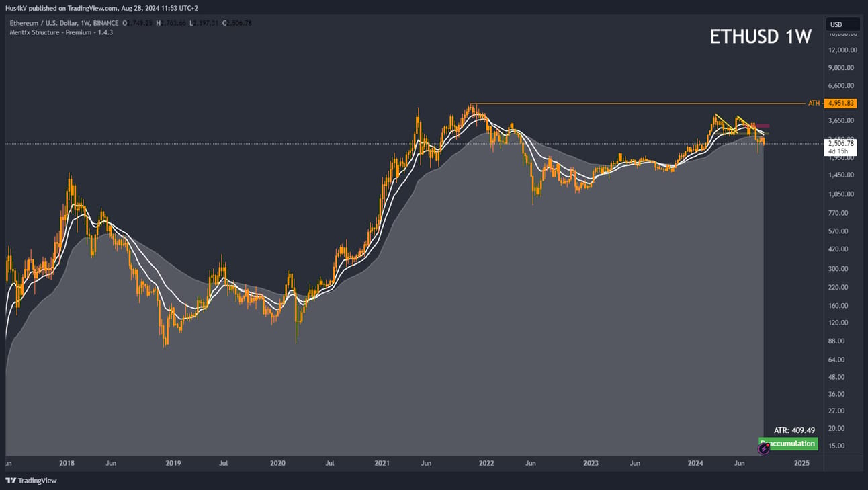Viewport: 868px width, 490px height.
Task: Click the ETHUSD 1W chart title text
Action: tap(761, 37)
